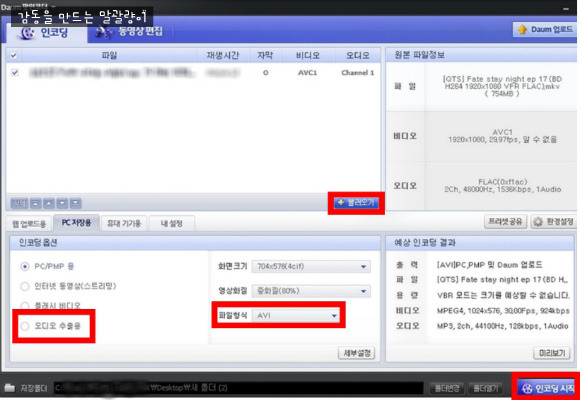
Task: Select 인터넷 동영상(스트리밍) radio option
Action: [25, 286]
